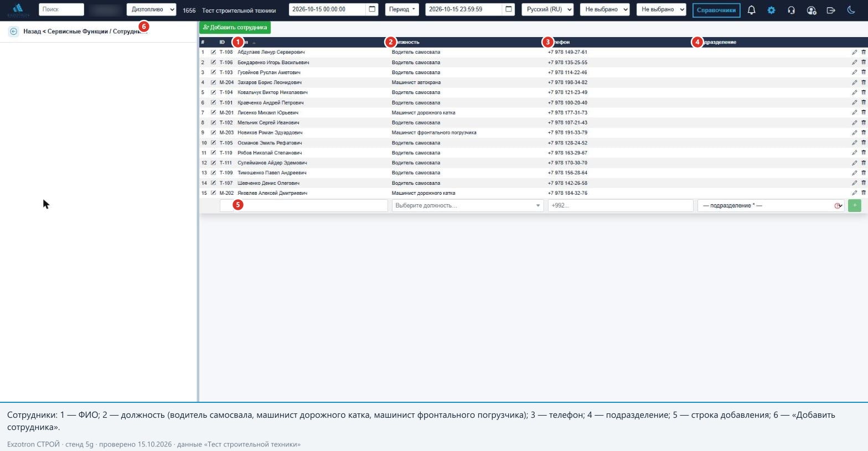Toggle edit box for row T-108
868x451 pixels.
213,52
